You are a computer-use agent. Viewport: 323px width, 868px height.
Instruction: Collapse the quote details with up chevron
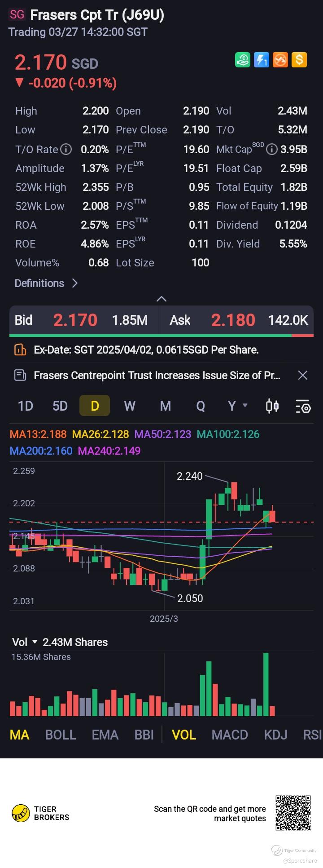coord(161,299)
